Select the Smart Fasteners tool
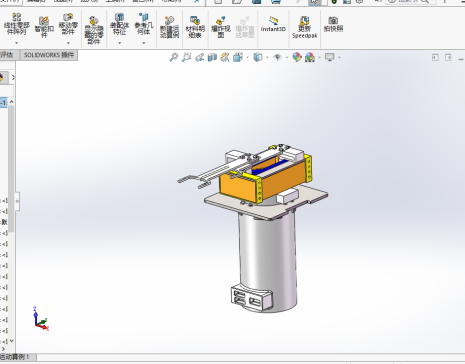This screenshot has width=465, height=364. point(44,27)
